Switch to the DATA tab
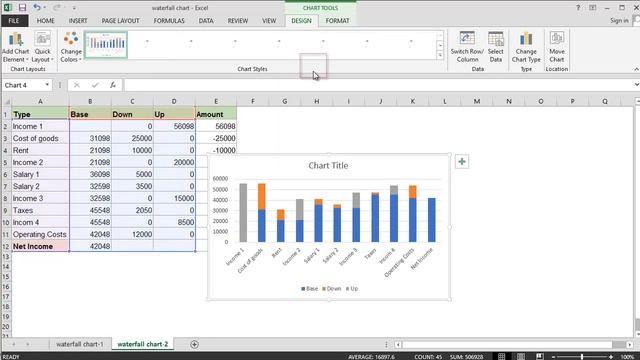Screen dimensions: 640x360 pyautogui.click(x=206, y=21)
